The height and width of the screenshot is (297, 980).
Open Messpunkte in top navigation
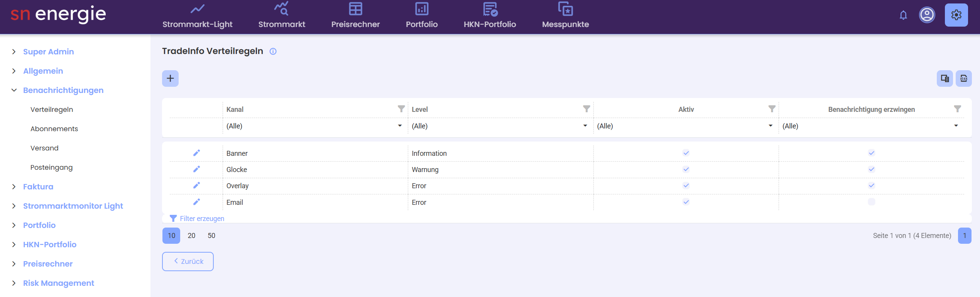click(565, 16)
